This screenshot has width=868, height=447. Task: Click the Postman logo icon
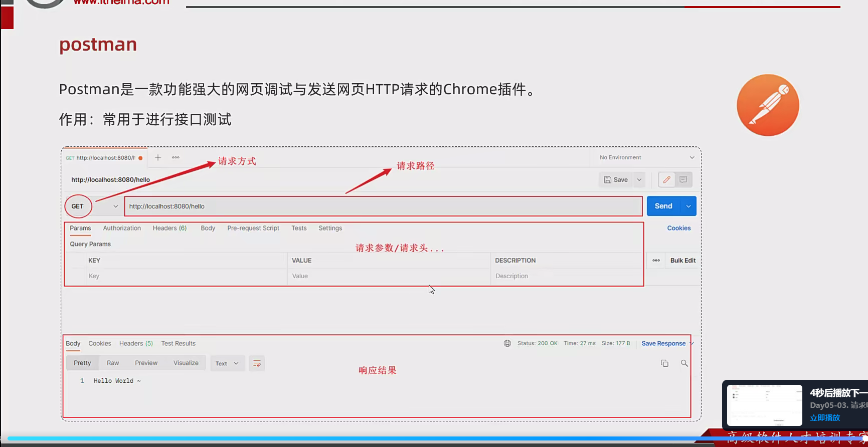pyautogui.click(x=768, y=105)
